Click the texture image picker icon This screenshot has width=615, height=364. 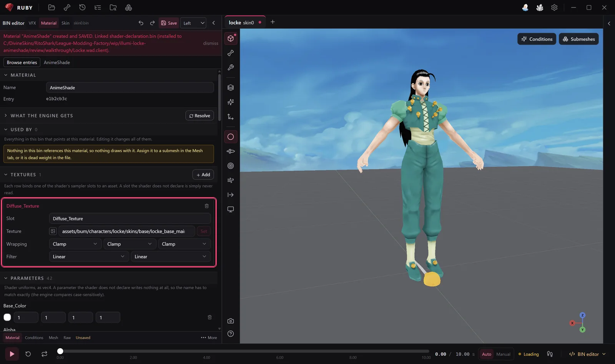[x=53, y=231]
